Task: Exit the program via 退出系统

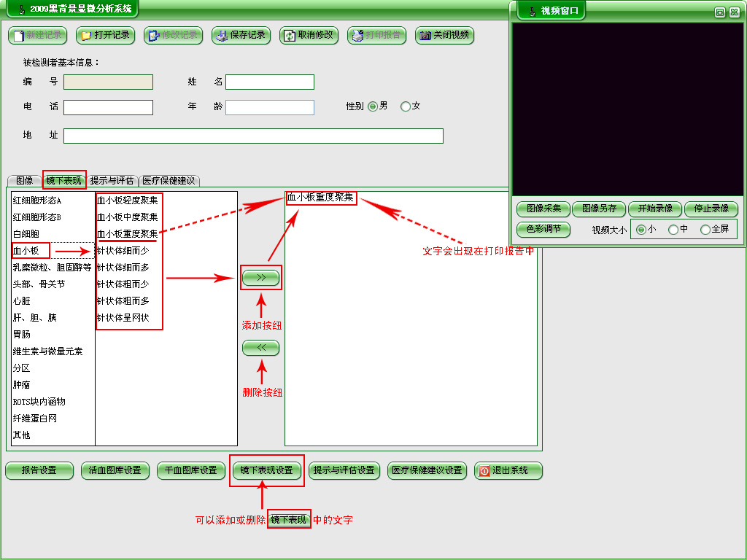Action: [508, 470]
